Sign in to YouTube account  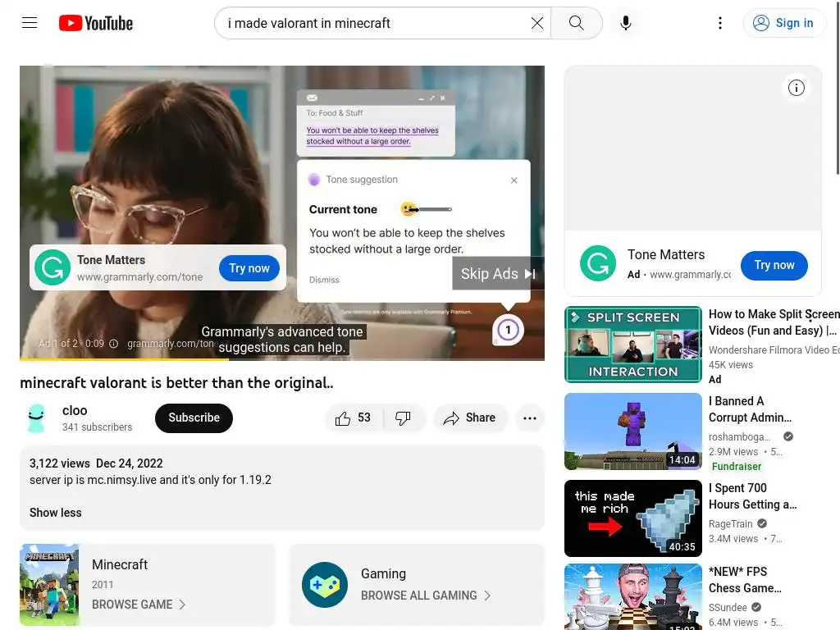coord(783,23)
